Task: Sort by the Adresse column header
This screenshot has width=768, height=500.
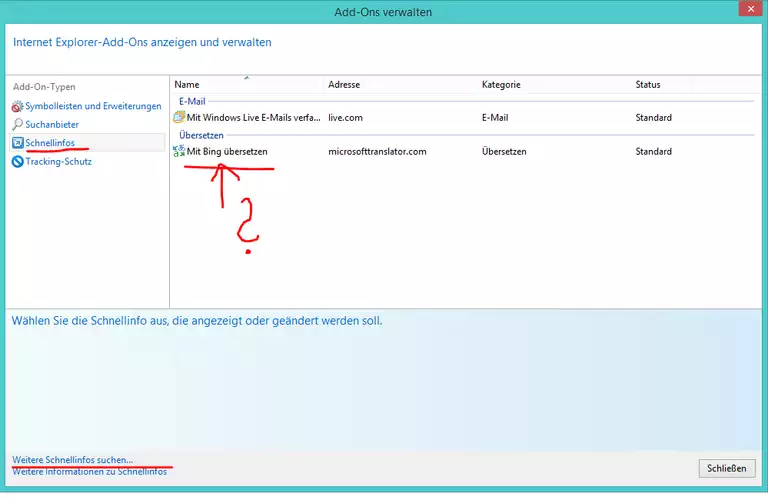Action: 344,85
